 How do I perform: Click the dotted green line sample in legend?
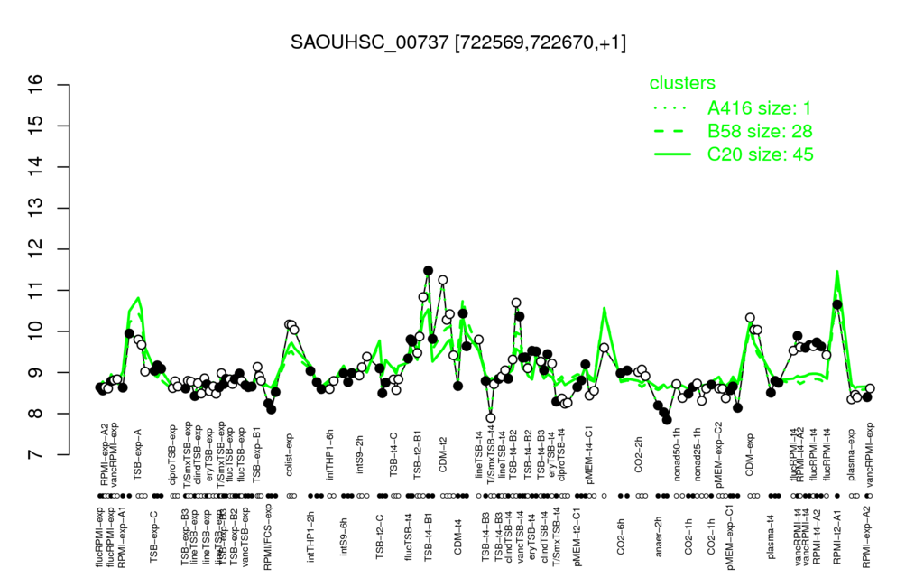tap(670, 108)
